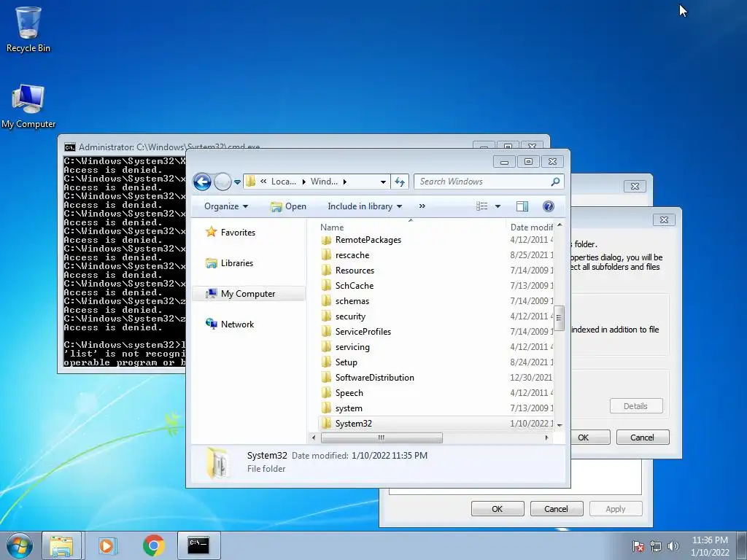Select Favorites in the navigation pane
This screenshot has width=747, height=560.
tap(231, 233)
